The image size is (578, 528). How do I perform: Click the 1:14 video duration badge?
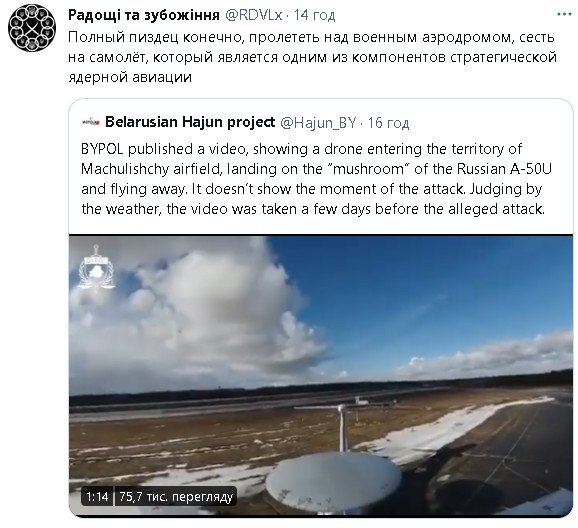pyautogui.click(x=97, y=497)
